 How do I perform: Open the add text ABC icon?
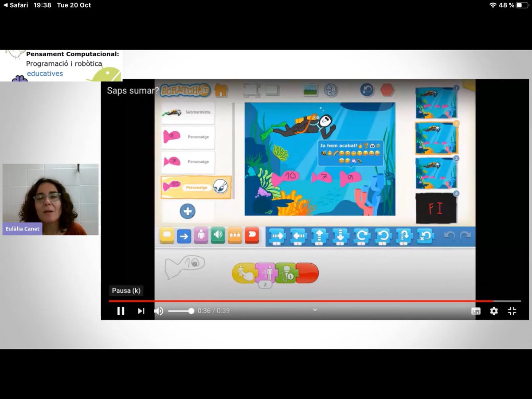pyautogui.click(x=331, y=90)
